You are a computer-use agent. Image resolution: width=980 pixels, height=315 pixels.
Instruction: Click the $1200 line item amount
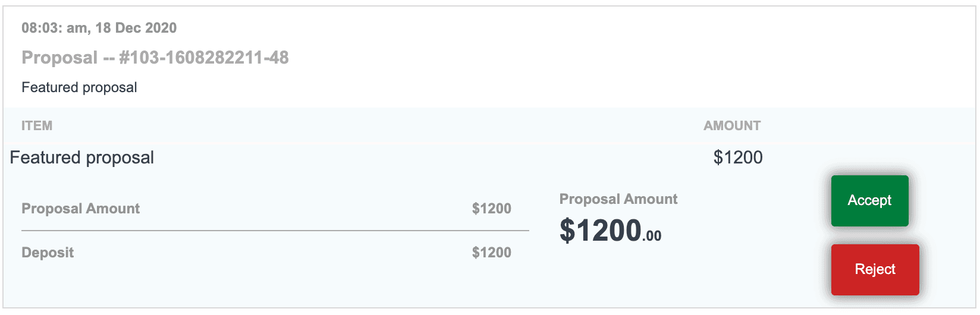click(x=738, y=157)
